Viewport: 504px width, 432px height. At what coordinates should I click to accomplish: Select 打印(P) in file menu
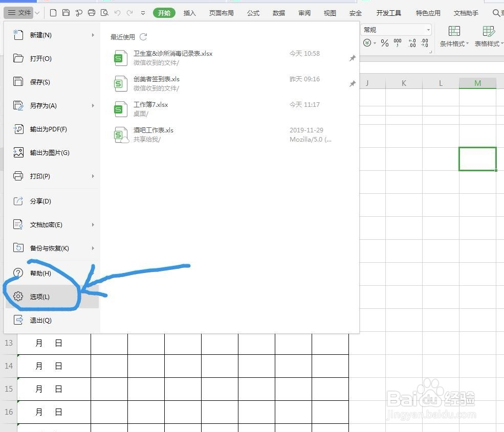52,176
